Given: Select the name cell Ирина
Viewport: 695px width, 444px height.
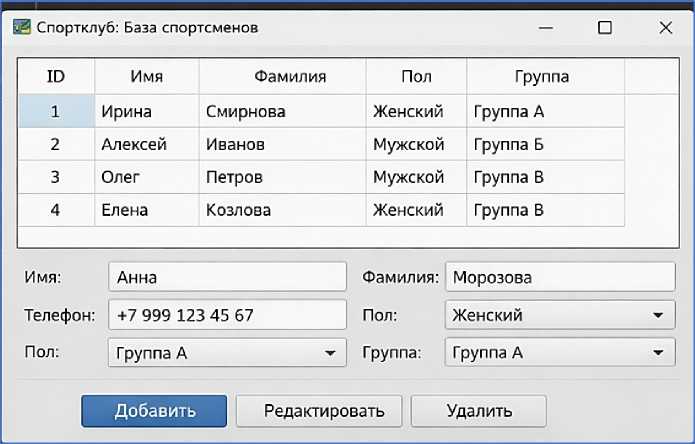Looking at the screenshot, I should 147,111.
